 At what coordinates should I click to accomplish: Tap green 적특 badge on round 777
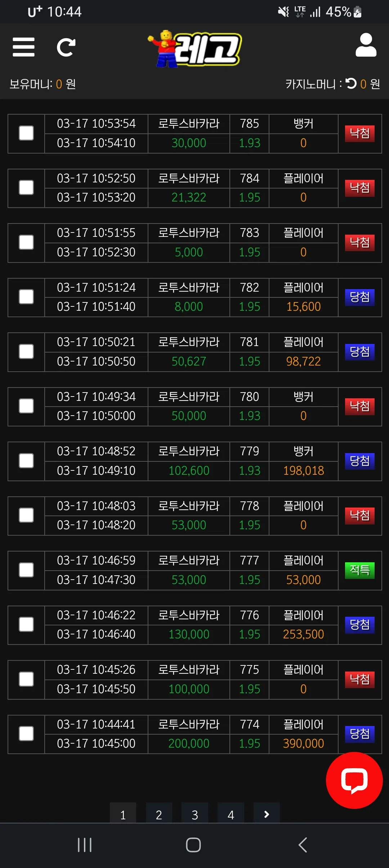coord(360,570)
